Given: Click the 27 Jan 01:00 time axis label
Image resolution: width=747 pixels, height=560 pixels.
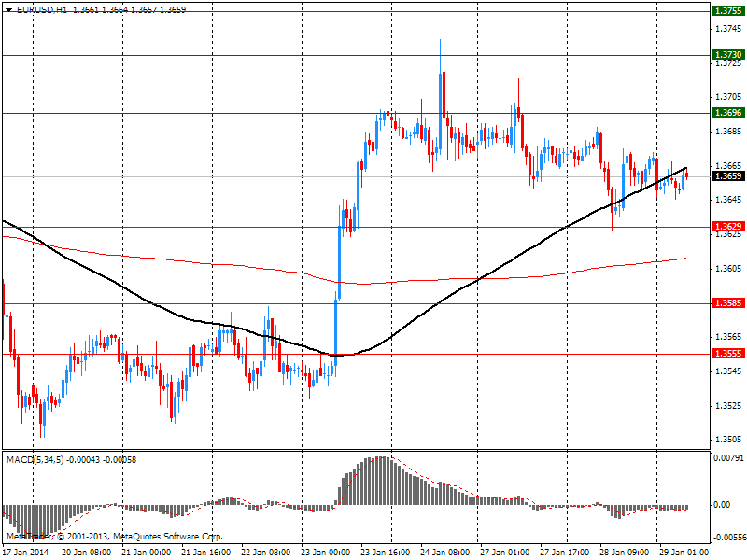Looking at the screenshot, I should pyautogui.click(x=504, y=553).
